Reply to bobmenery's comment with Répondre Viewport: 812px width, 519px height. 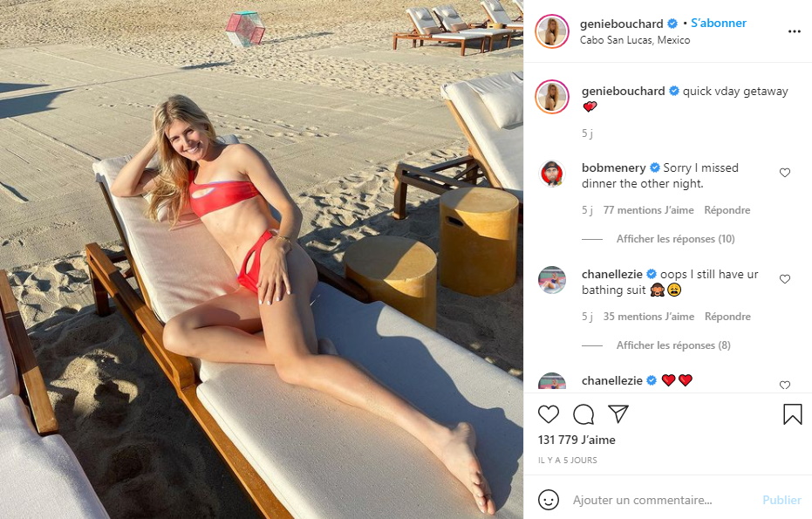[727, 209]
